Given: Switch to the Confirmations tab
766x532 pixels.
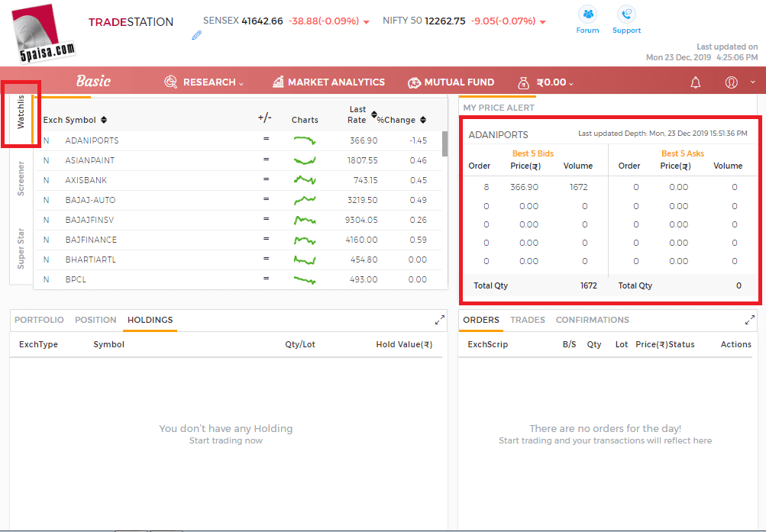Looking at the screenshot, I should [592, 320].
